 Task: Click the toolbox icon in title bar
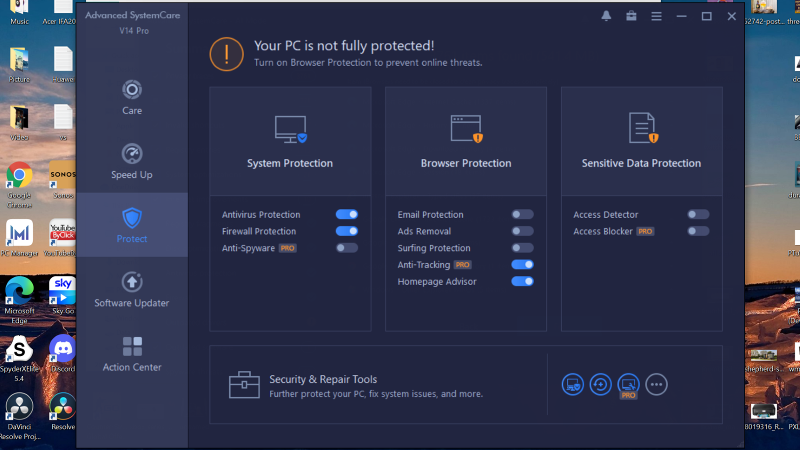[x=632, y=16]
